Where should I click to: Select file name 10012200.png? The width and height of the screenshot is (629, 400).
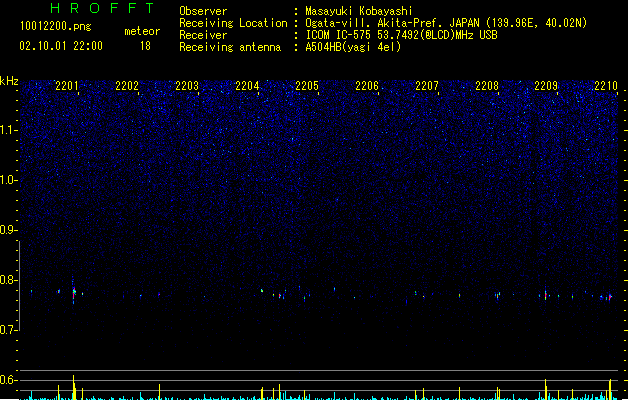[55, 26]
